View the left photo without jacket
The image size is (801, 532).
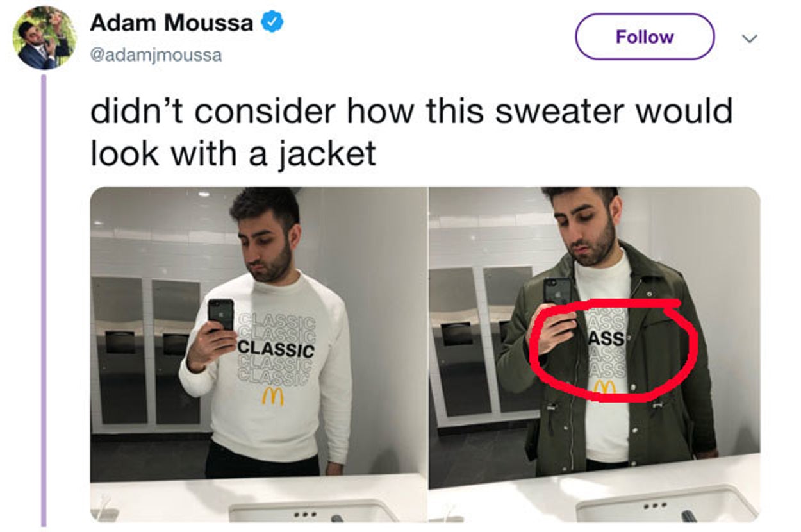[258, 354]
